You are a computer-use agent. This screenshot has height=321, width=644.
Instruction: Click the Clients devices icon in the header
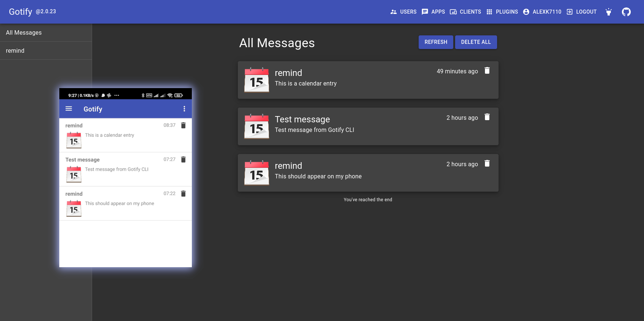pyautogui.click(x=453, y=12)
